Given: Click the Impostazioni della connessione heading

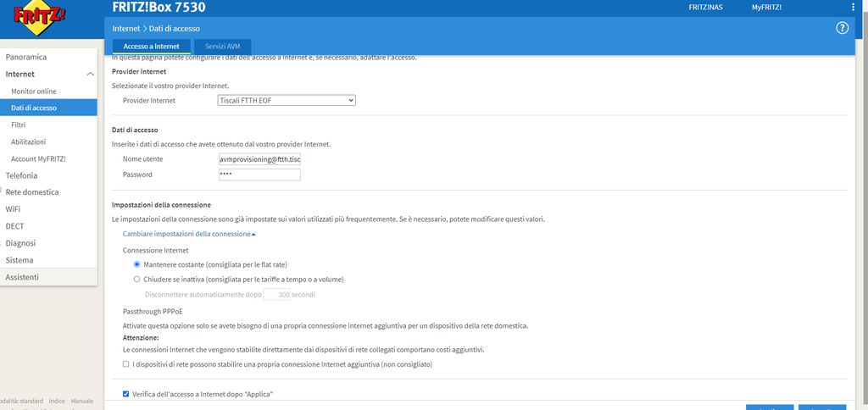Looking at the screenshot, I should tap(160, 205).
